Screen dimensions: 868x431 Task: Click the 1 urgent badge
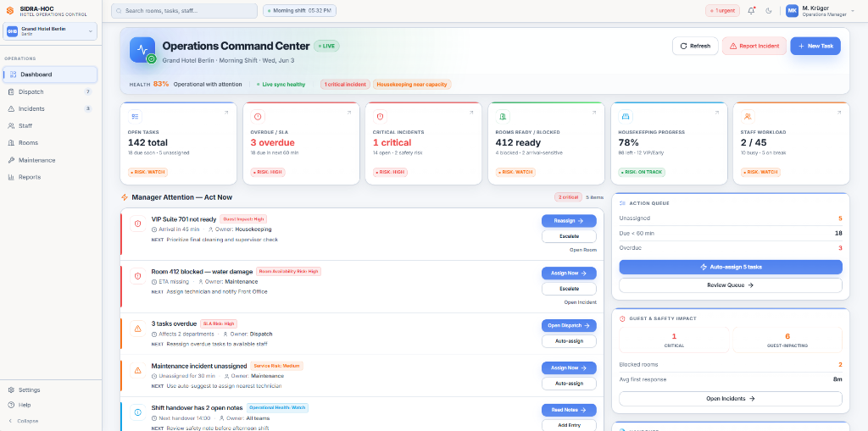click(722, 10)
